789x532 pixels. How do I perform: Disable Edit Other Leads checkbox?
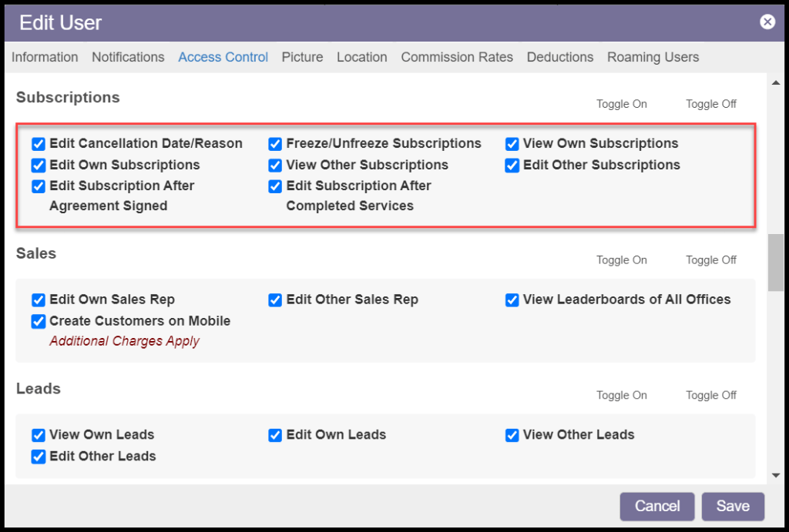click(39, 457)
